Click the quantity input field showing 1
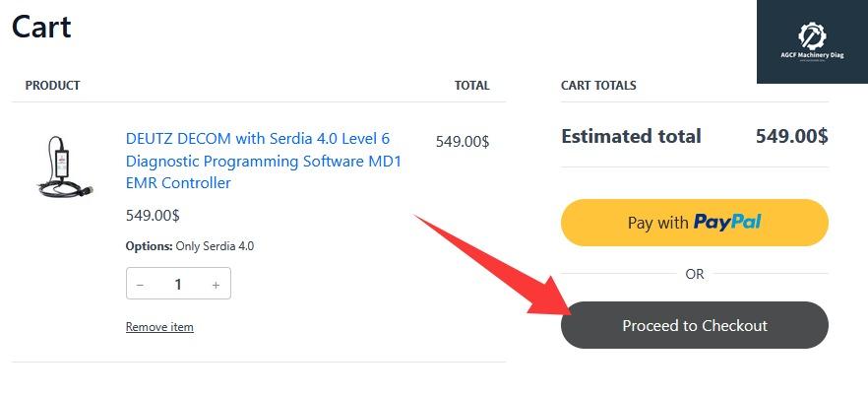 click(178, 285)
